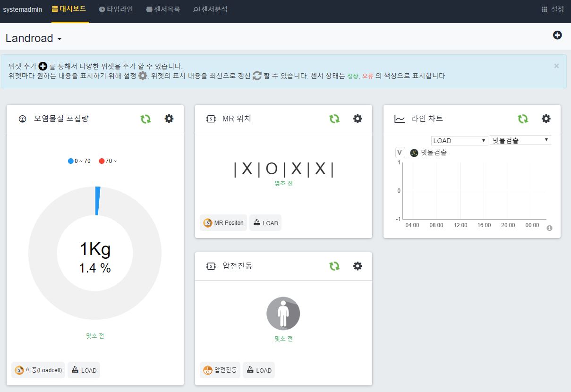Toggle the 0 ~ 70 blue legend item
The width and height of the screenshot is (571, 392).
[x=79, y=161]
